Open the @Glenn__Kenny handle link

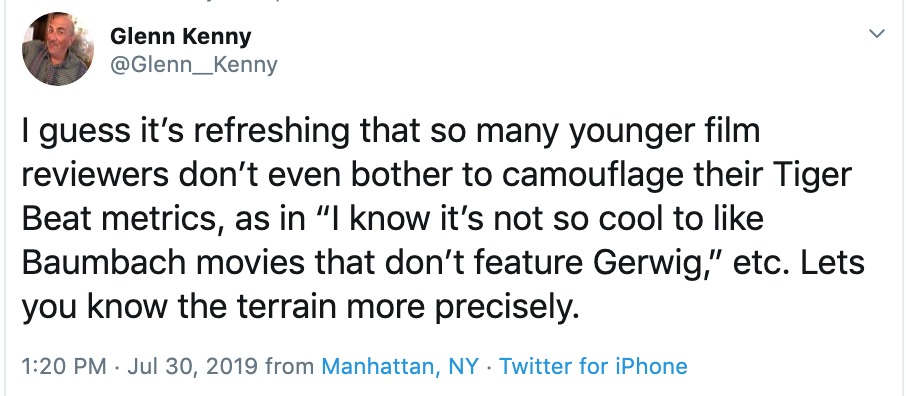coord(194,65)
